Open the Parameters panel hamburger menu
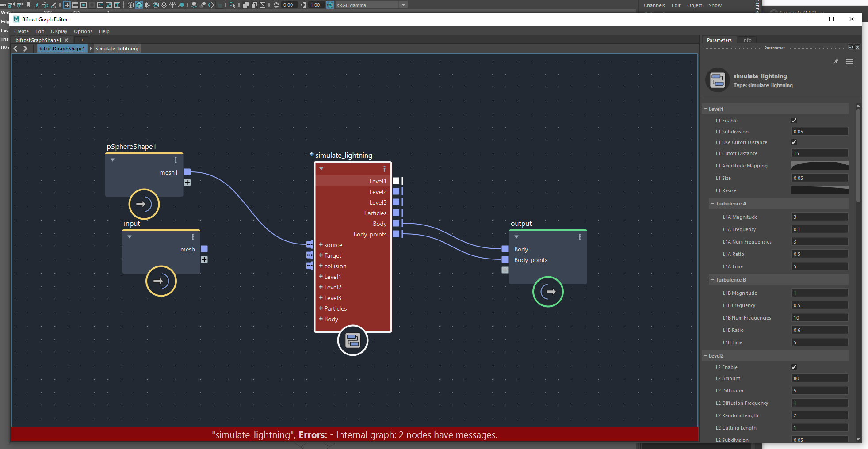Screen dimensions: 868x449 click(x=849, y=61)
